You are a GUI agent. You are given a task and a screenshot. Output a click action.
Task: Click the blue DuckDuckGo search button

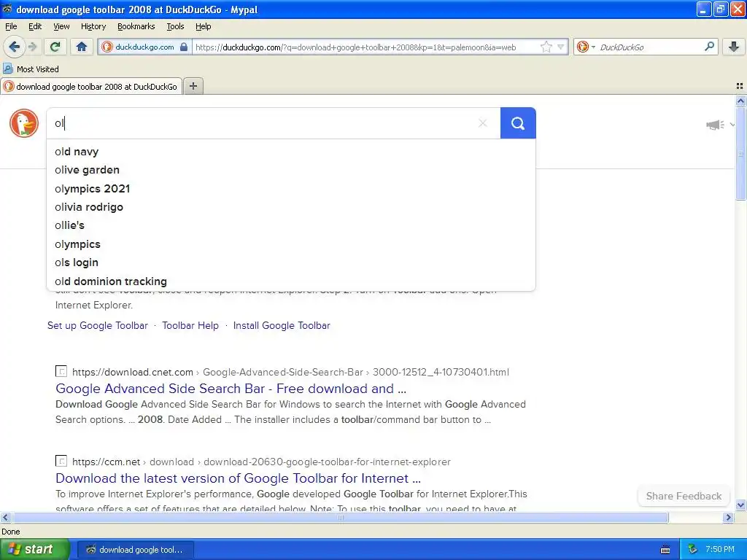coord(518,123)
